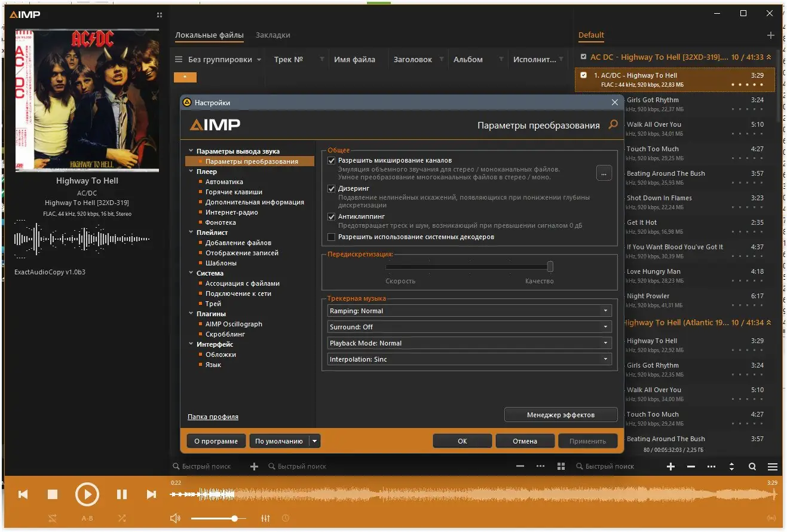Click the speaker volume icon

(175, 518)
